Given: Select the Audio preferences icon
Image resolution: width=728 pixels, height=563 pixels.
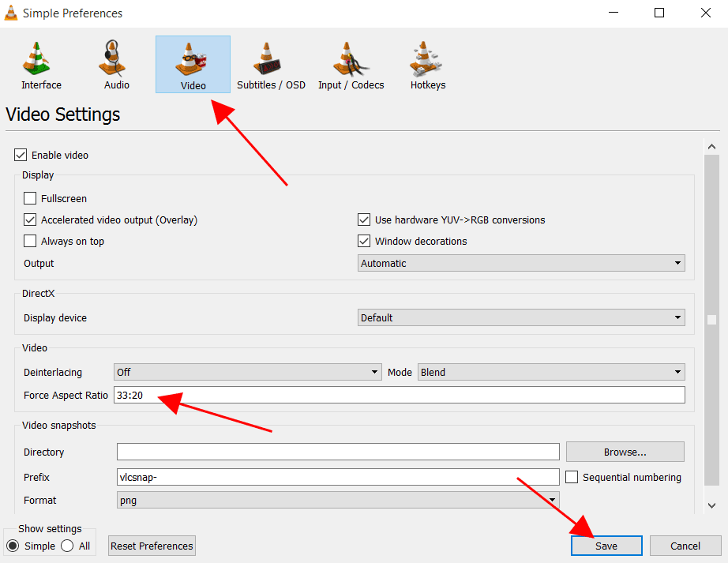Looking at the screenshot, I should click(x=116, y=65).
